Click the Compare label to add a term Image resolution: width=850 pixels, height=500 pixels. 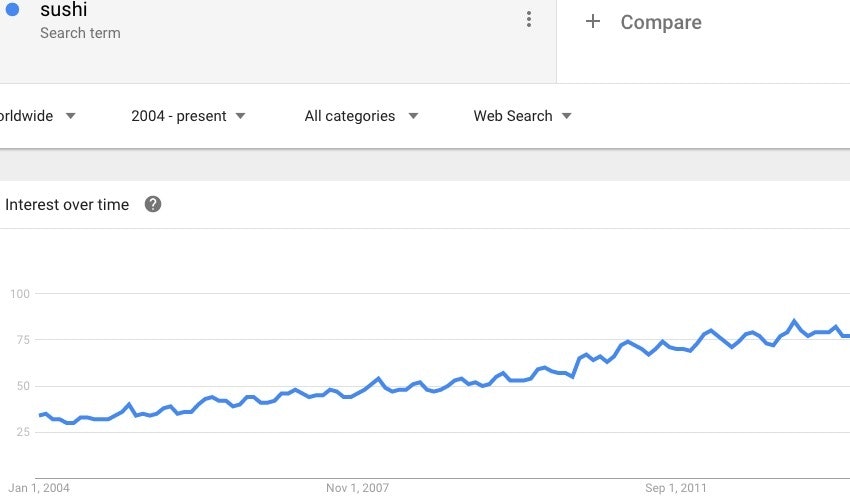pos(661,22)
